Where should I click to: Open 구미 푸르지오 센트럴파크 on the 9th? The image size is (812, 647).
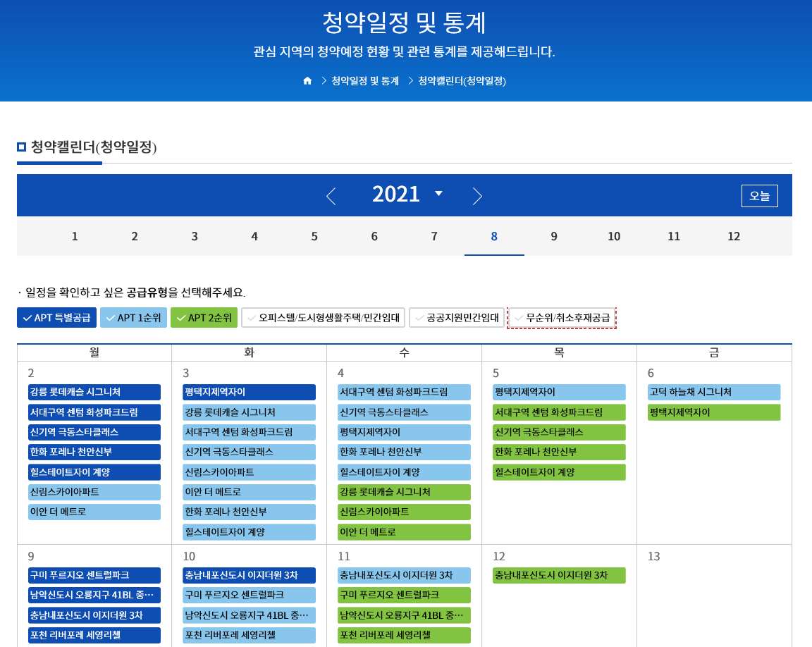pos(94,576)
